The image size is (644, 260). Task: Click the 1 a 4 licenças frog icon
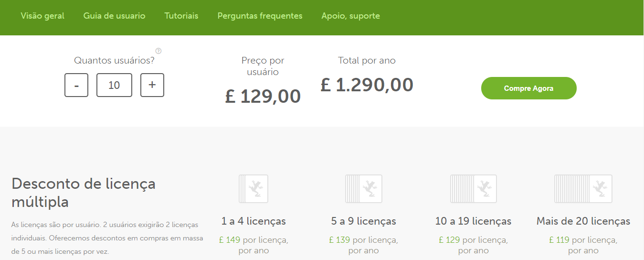click(253, 188)
